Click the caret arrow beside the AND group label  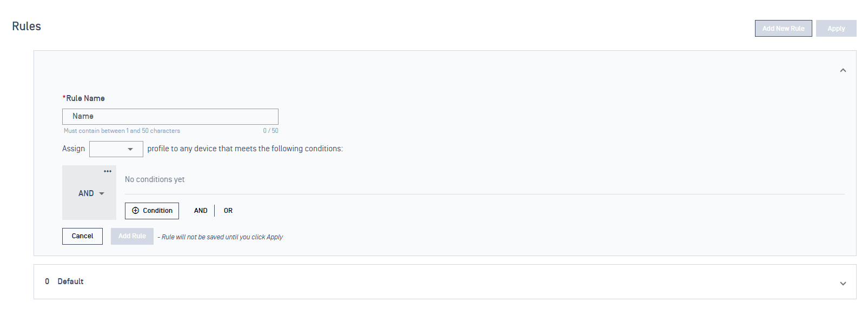pyautogui.click(x=102, y=193)
